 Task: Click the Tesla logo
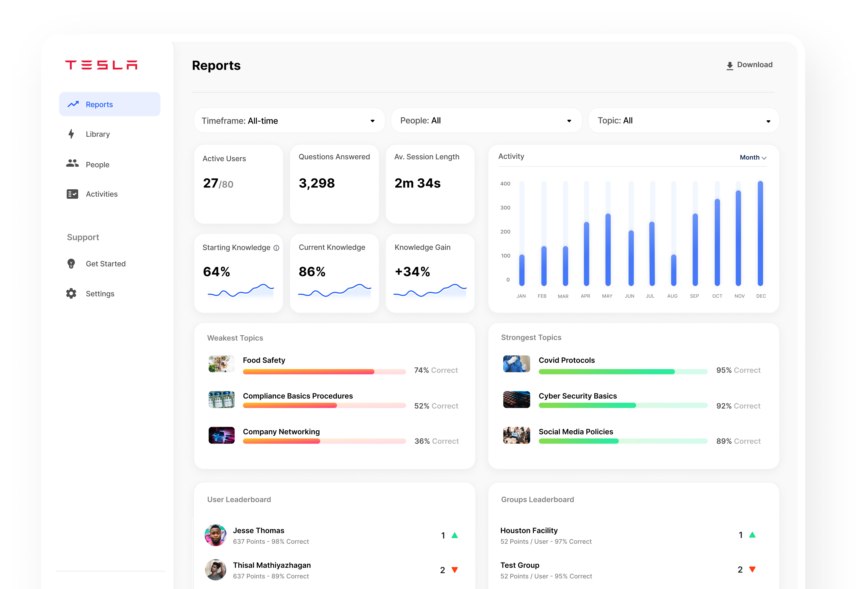pos(101,65)
